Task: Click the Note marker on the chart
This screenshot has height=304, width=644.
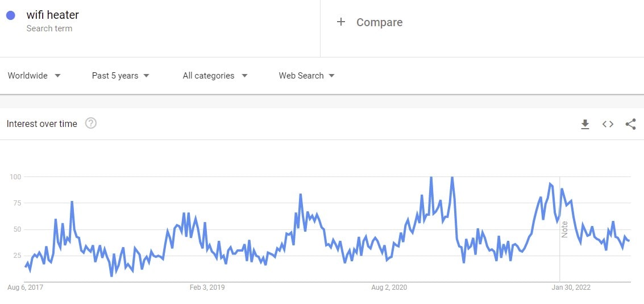Action: (564, 229)
